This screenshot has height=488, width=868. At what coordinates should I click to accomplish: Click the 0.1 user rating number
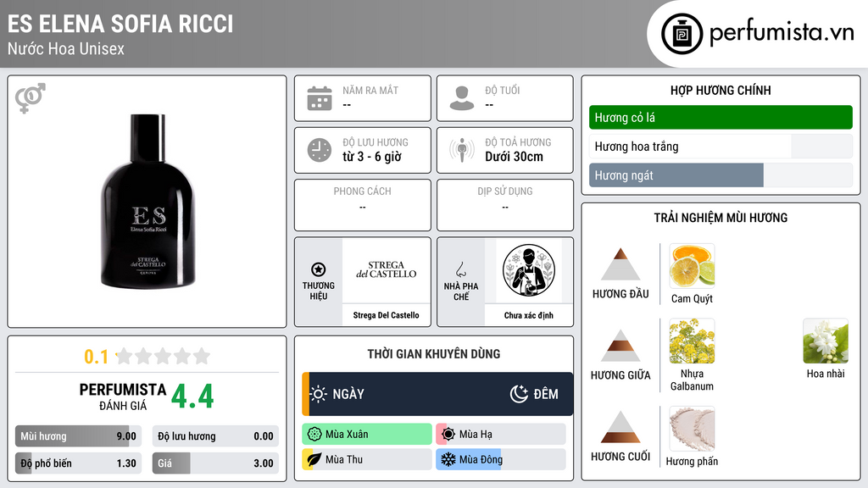pos(96,357)
